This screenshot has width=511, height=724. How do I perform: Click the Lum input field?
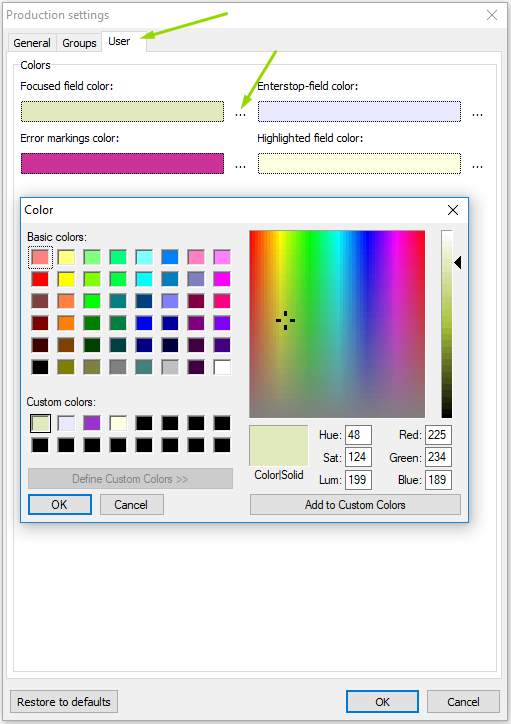pyautogui.click(x=358, y=480)
